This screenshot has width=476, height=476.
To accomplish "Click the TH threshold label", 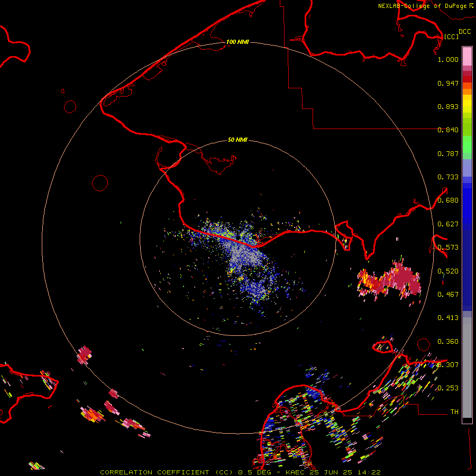I will (454, 412).
